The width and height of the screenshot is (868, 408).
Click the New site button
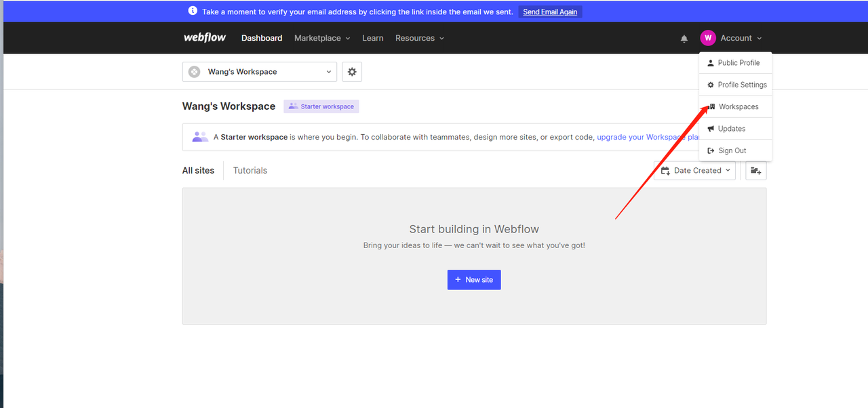tap(474, 280)
